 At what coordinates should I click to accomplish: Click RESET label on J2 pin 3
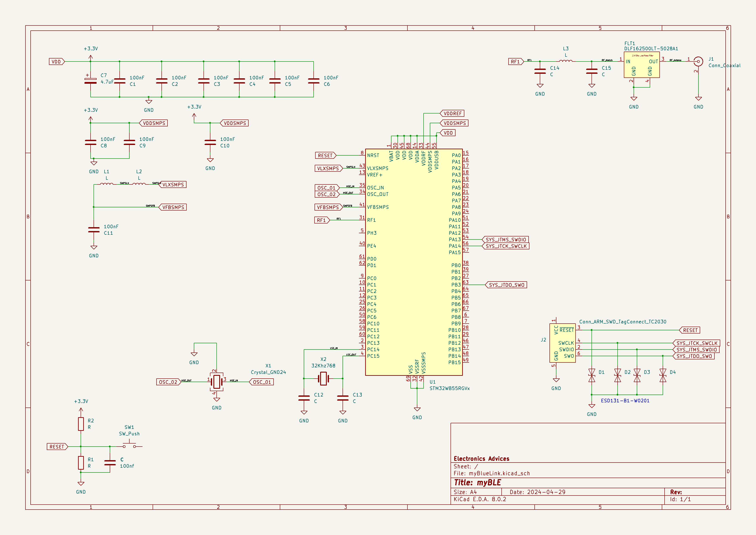point(690,330)
